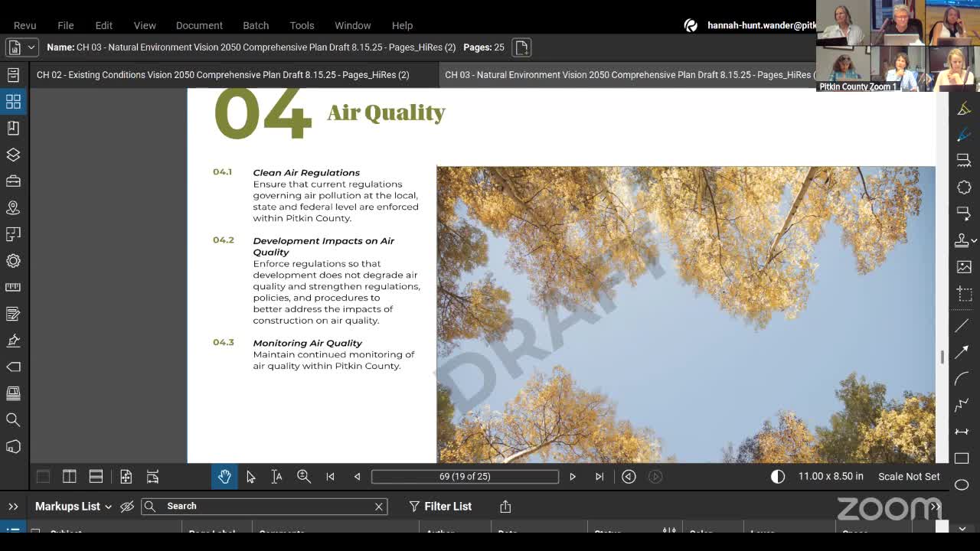This screenshot has width=980, height=551.
Task: Click the Filter List button
Action: click(x=440, y=507)
